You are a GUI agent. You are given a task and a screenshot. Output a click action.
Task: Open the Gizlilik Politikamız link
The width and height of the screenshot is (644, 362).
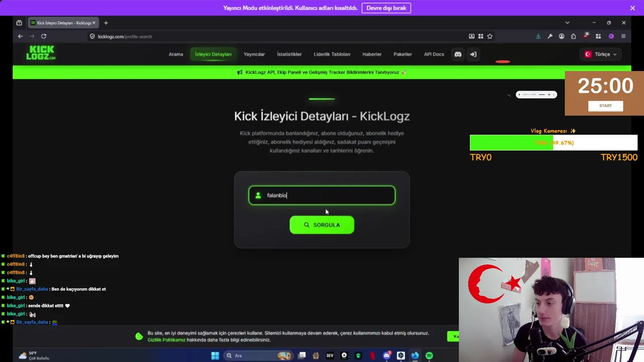pos(166,340)
